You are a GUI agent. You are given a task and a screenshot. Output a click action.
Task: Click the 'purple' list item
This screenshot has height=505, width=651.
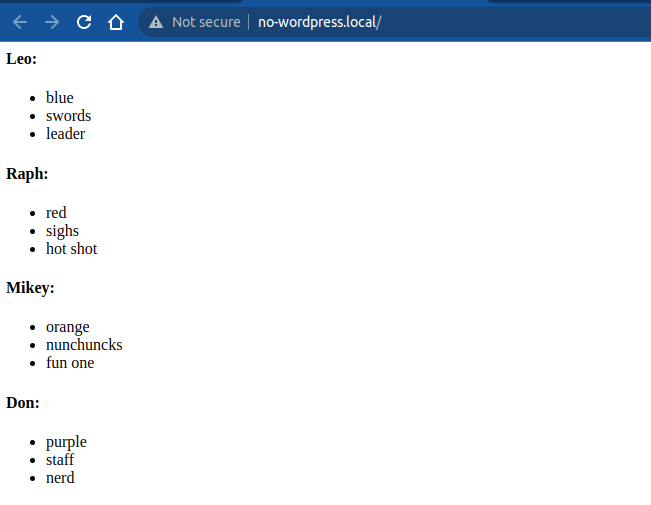click(66, 442)
